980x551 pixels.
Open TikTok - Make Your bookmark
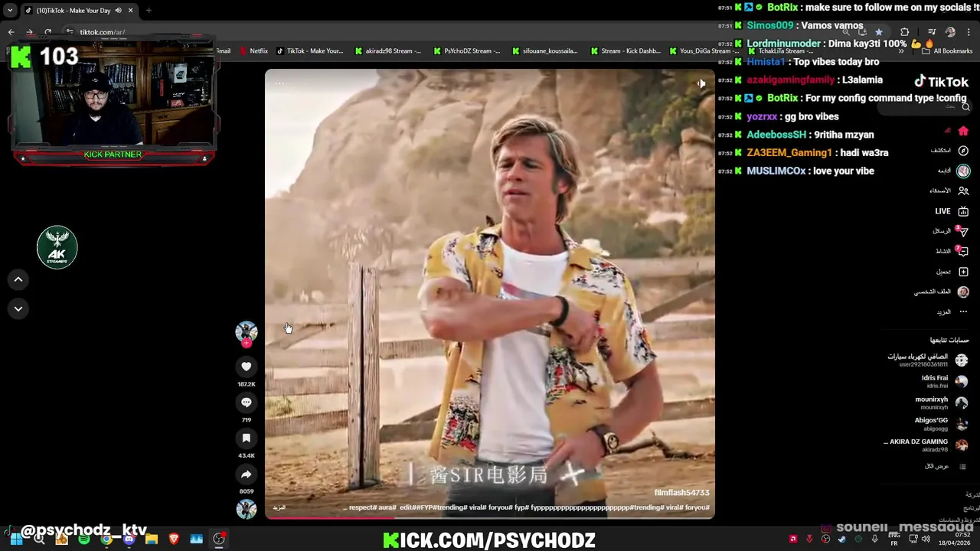click(x=309, y=51)
